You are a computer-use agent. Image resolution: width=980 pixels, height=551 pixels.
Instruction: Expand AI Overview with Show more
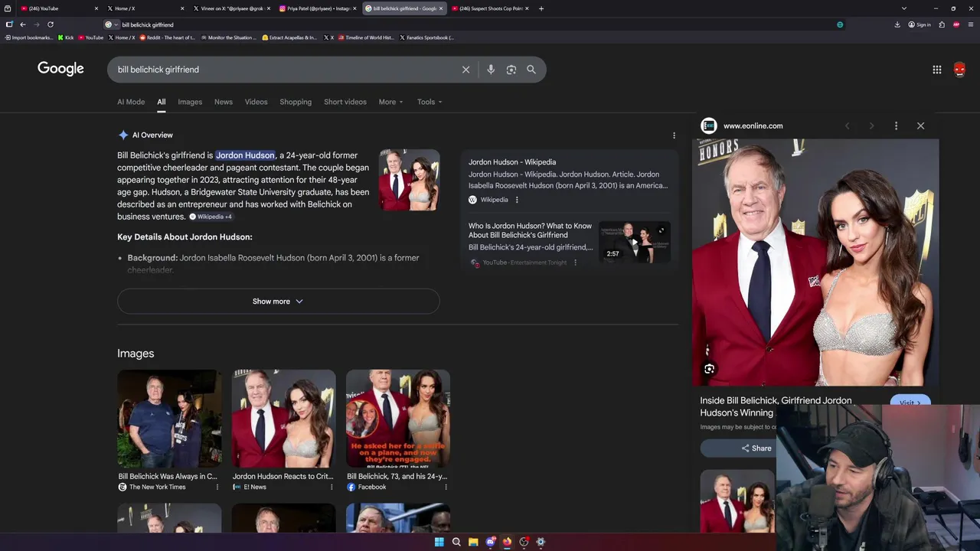point(278,302)
